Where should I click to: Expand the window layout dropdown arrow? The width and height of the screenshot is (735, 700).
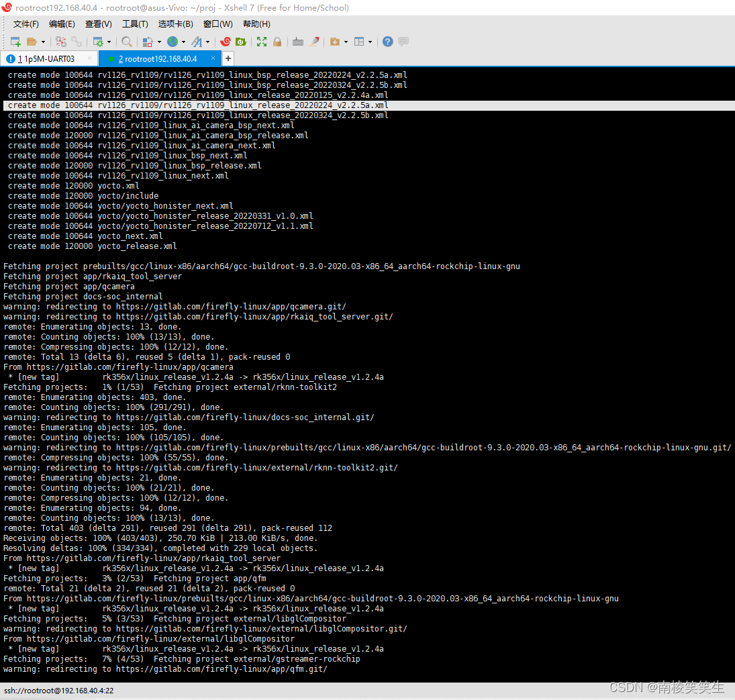tap(371, 42)
